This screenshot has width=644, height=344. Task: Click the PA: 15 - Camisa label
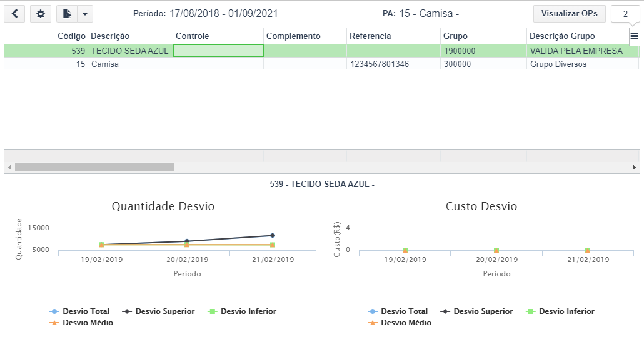[421, 14]
